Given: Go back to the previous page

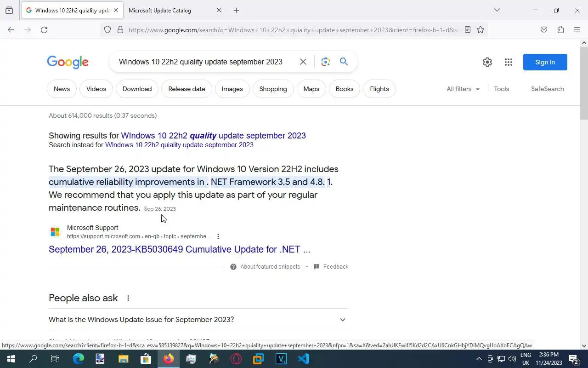Looking at the screenshot, I should pyautogui.click(x=11, y=29).
